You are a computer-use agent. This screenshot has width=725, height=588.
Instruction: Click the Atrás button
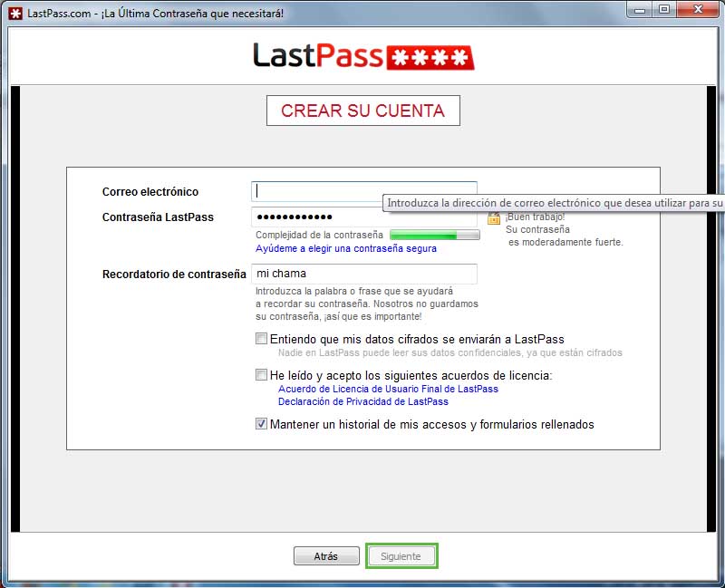326,556
